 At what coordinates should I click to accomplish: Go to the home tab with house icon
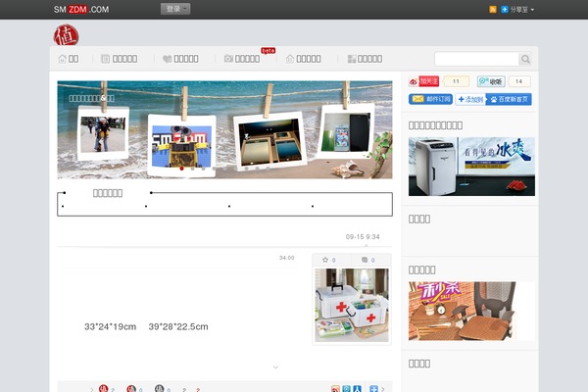(69, 59)
